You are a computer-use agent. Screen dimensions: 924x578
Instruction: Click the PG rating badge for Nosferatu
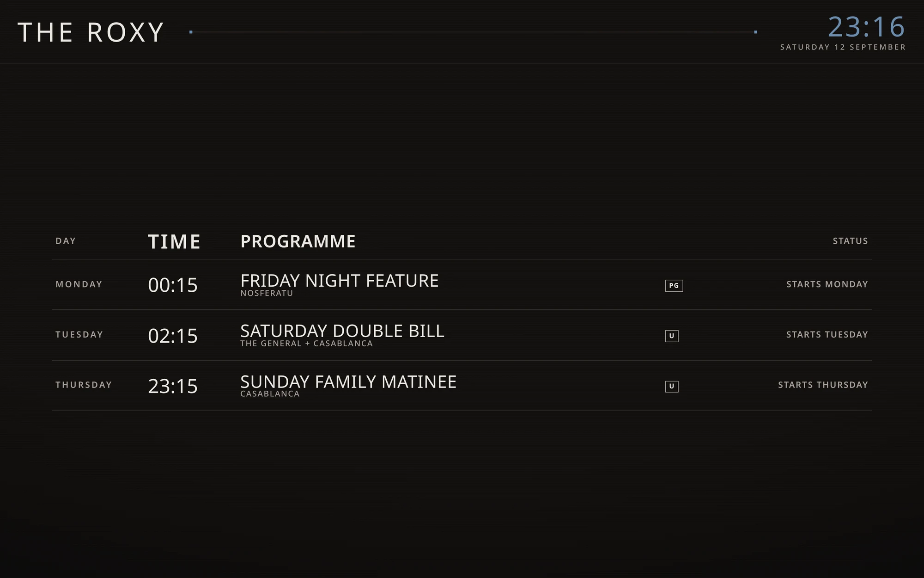click(x=674, y=285)
